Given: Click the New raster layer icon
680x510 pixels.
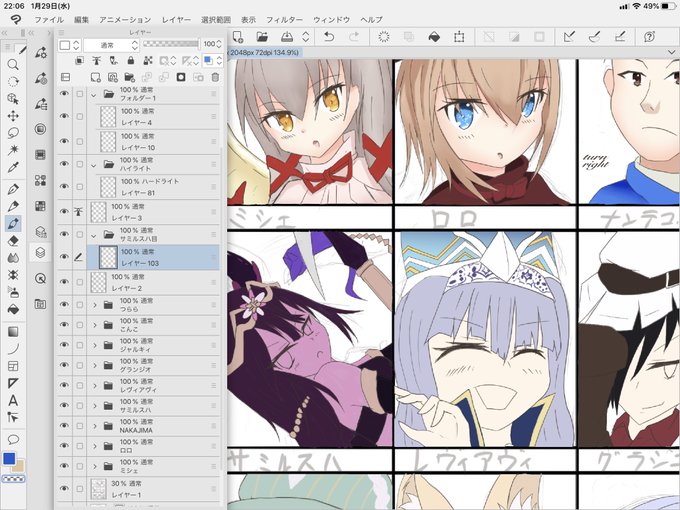Looking at the screenshot, I should (95, 77).
